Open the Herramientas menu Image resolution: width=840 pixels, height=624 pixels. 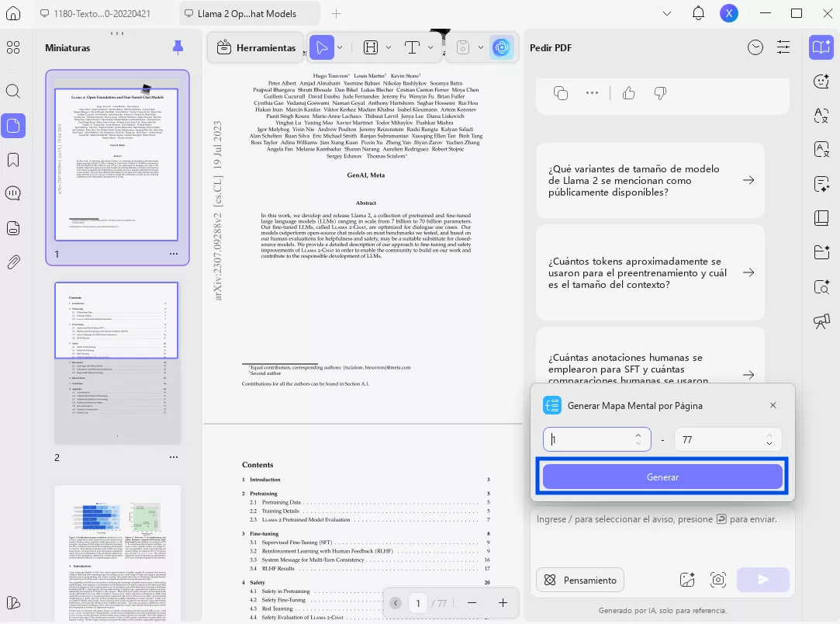coord(257,47)
